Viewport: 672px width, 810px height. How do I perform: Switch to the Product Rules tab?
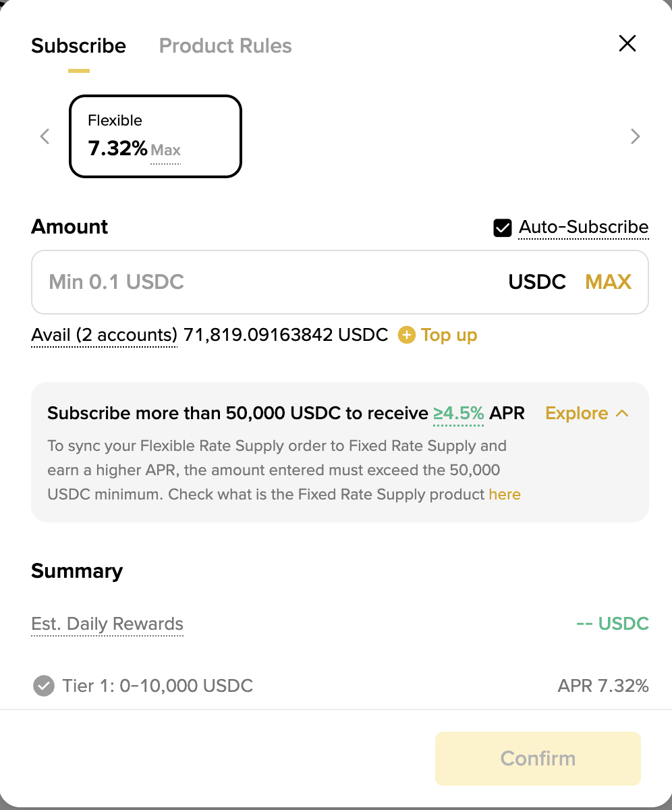click(x=225, y=46)
